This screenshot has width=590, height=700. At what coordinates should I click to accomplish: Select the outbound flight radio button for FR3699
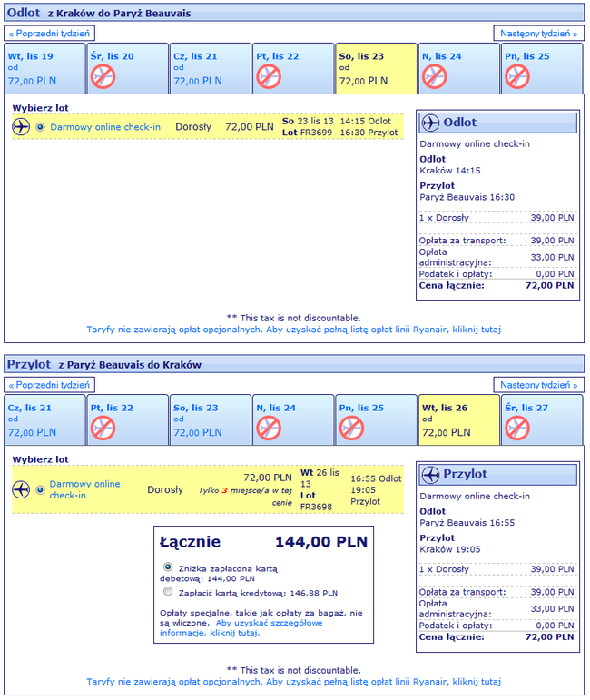pyautogui.click(x=40, y=127)
